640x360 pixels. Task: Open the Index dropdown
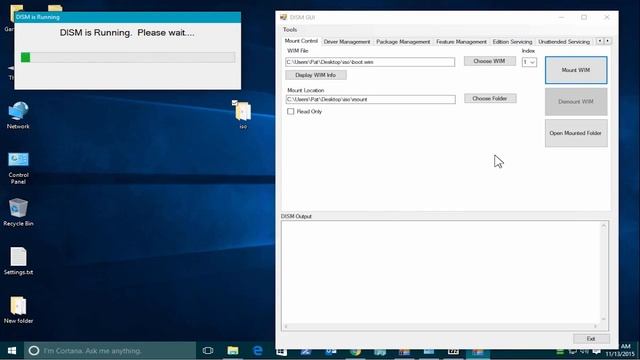click(529, 62)
